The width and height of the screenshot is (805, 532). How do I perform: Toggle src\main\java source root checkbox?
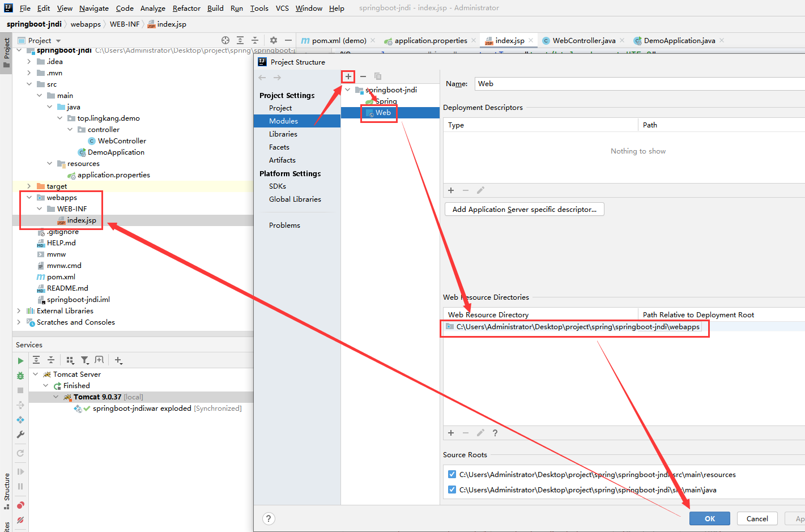452,490
